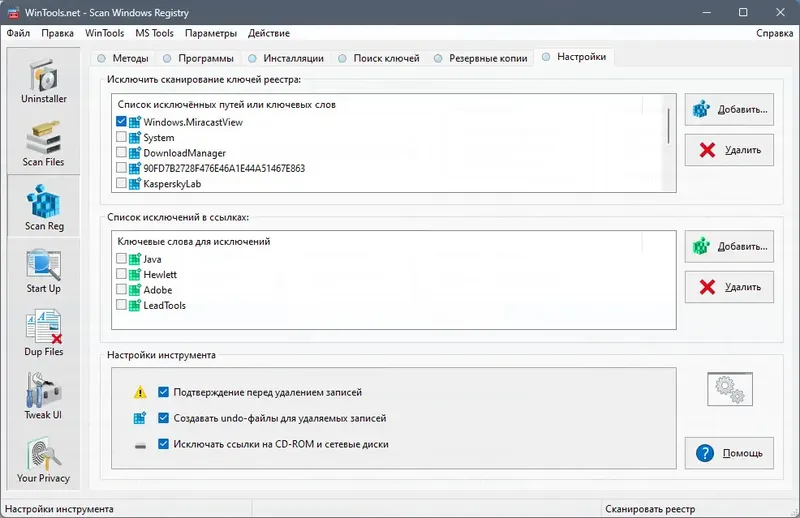This screenshot has height=518, width=800.
Task: Open the Uninstaller tool in sidebar
Action: pos(43,80)
